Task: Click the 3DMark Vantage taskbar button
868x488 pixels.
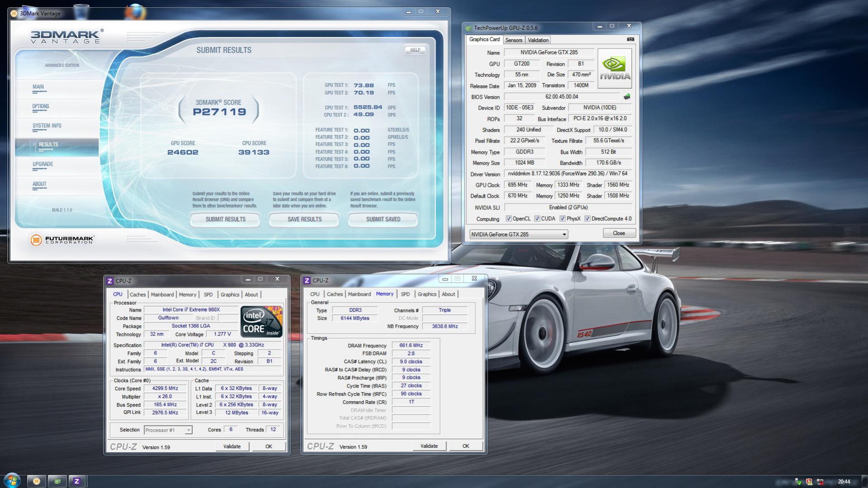Action: pos(37,481)
